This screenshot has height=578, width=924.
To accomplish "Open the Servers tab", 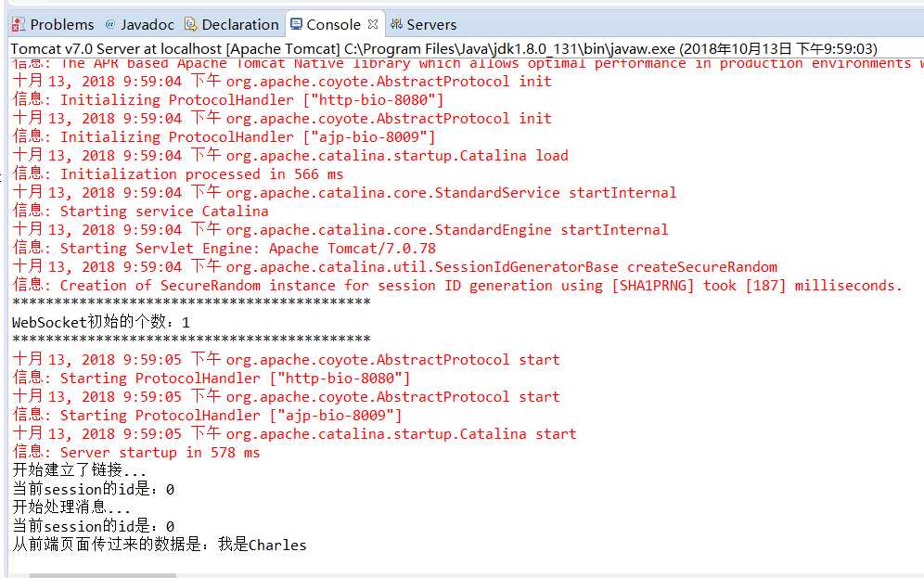I will click(x=424, y=25).
